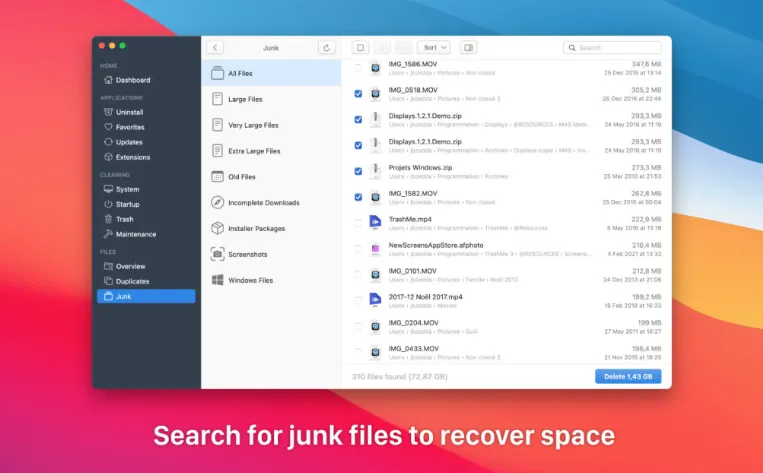Click the select-all square toolbar icon

[360, 48]
